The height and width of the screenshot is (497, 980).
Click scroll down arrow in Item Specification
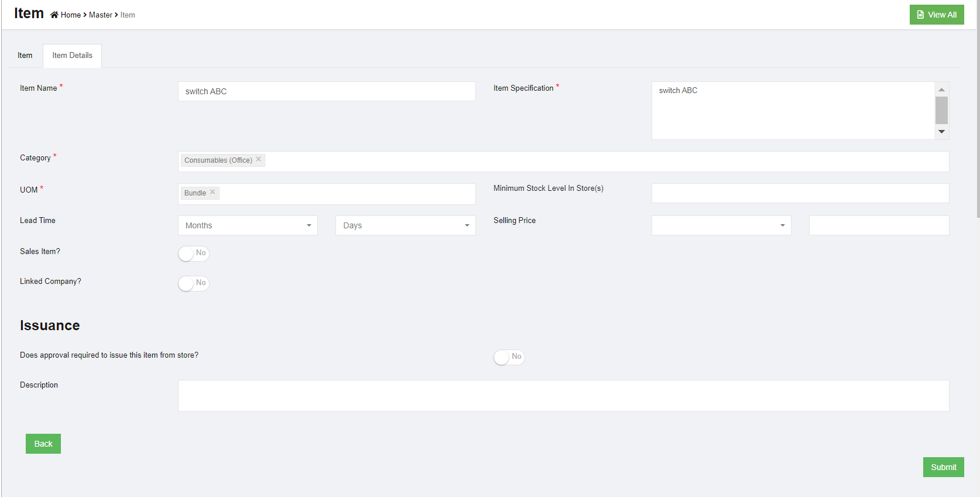tap(941, 132)
